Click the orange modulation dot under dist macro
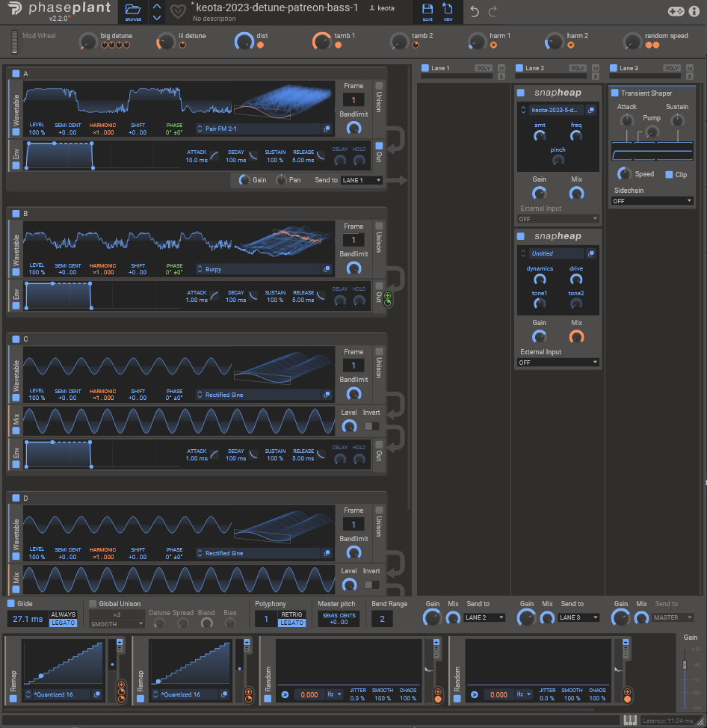The height and width of the screenshot is (728, 707). tap(260, 45)
